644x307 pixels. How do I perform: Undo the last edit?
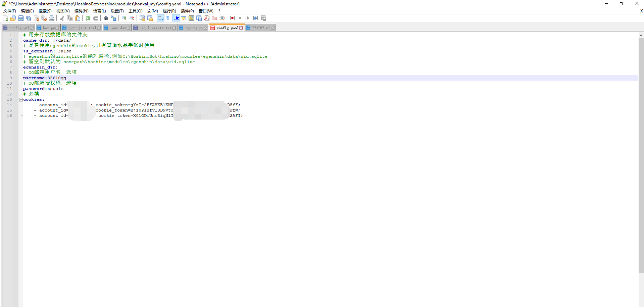coord(88,18)
